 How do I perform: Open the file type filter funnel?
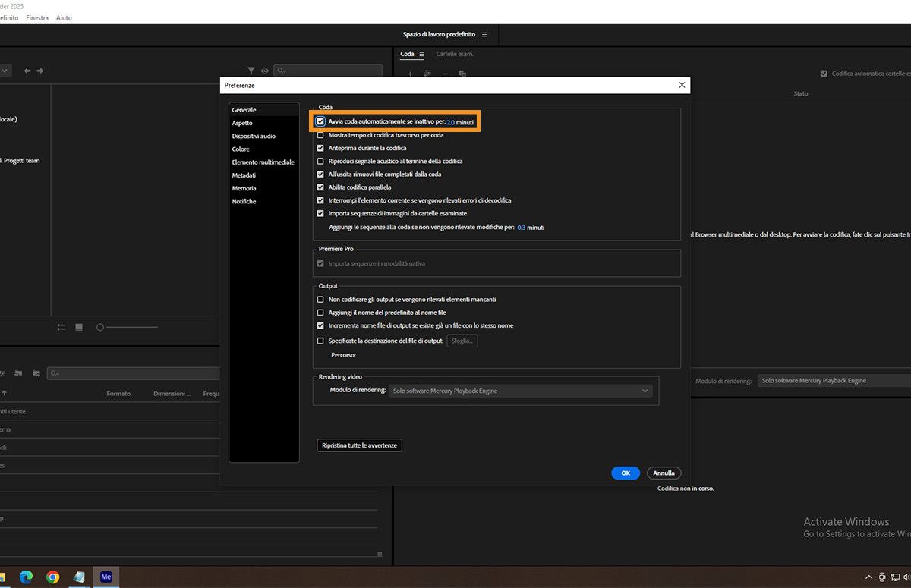point(252,71)
